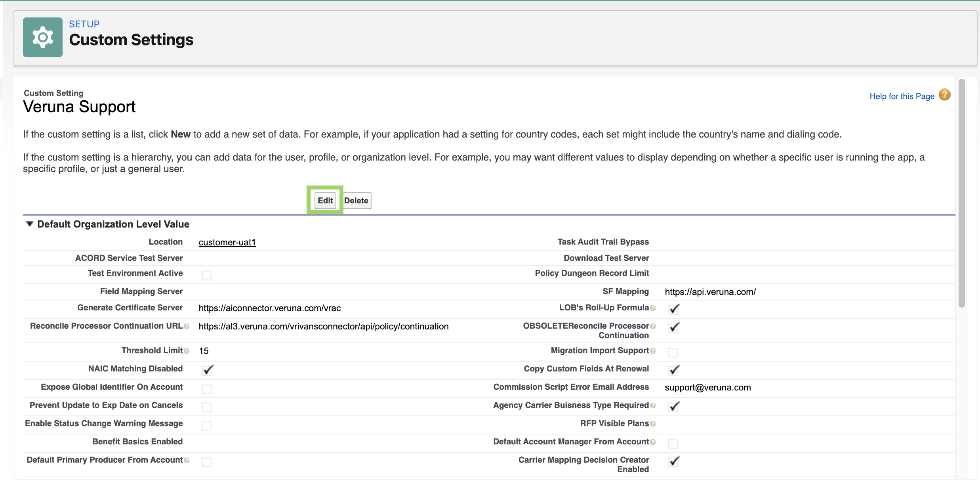Toggle Expose Global Identifier On Account checkbox

tap(207, 389)
